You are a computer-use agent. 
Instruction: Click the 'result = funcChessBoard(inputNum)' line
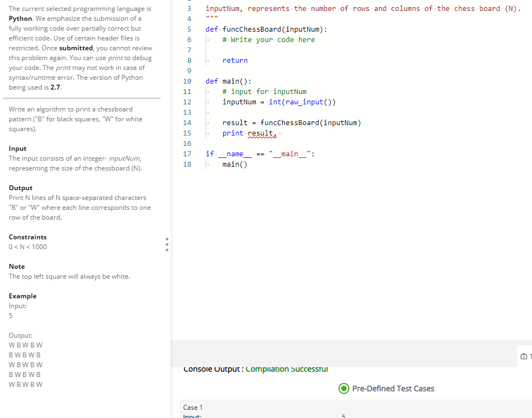291,123
